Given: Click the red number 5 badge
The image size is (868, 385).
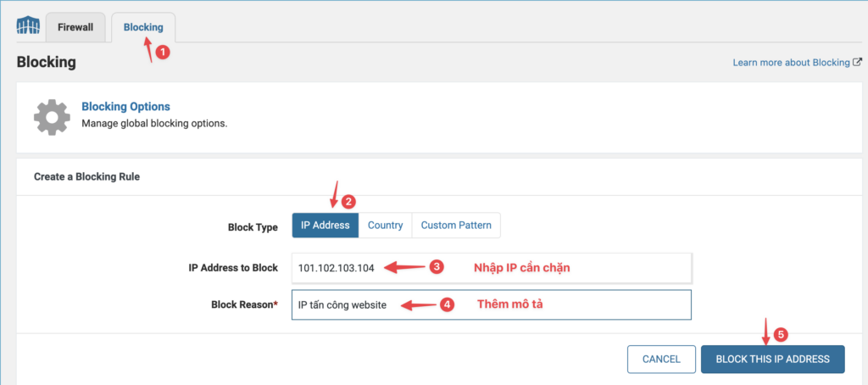Looking at the screenshot, I should click(781, 335).
